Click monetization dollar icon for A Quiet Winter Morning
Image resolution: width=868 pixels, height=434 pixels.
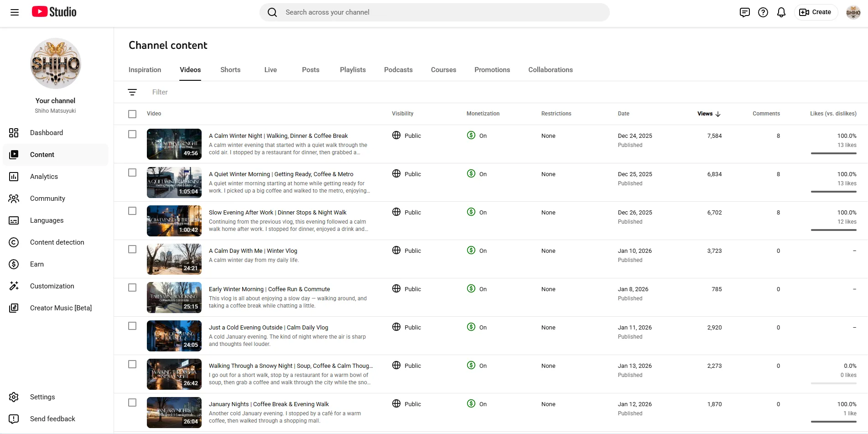[471, 174]
